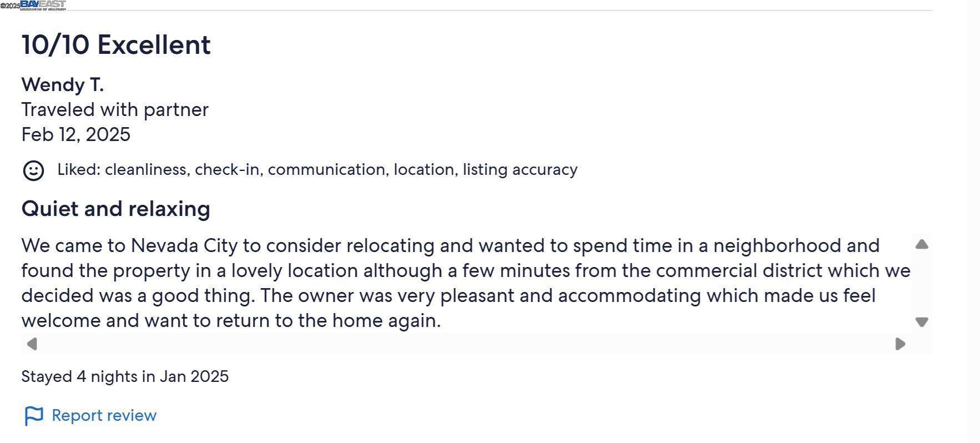Click the review paragraph about Nevada City
This screenshot has height=443, width=980.
pyautogui.click(x=466, y=283)
